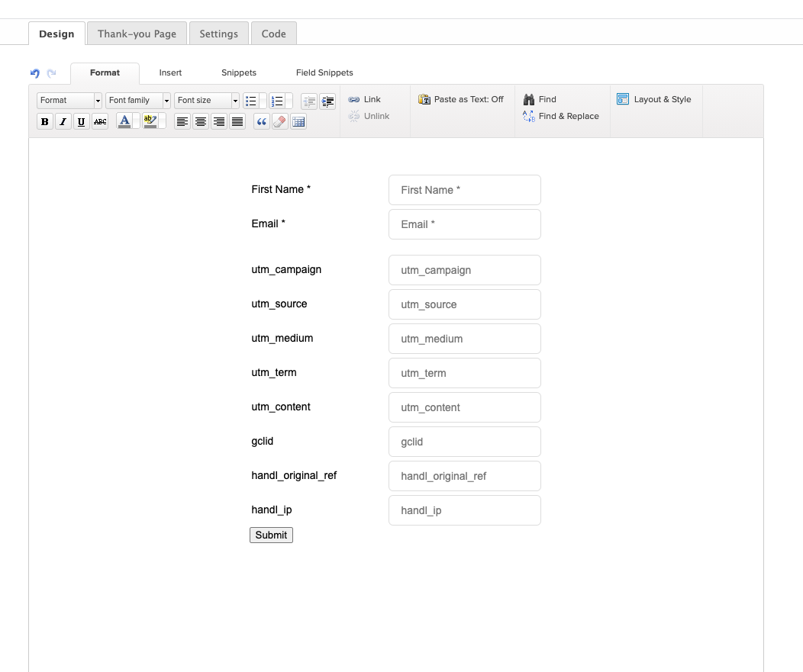Insert a table with the table icon
The width and height of the screenshot is (803, 672).
click(298, 121)
